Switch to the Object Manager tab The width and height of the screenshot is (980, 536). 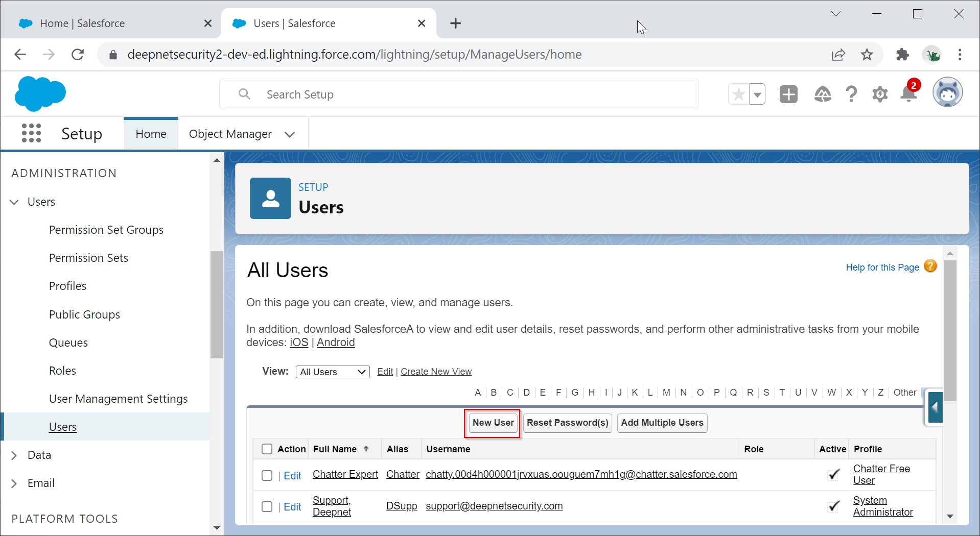(x=230, y=134)
